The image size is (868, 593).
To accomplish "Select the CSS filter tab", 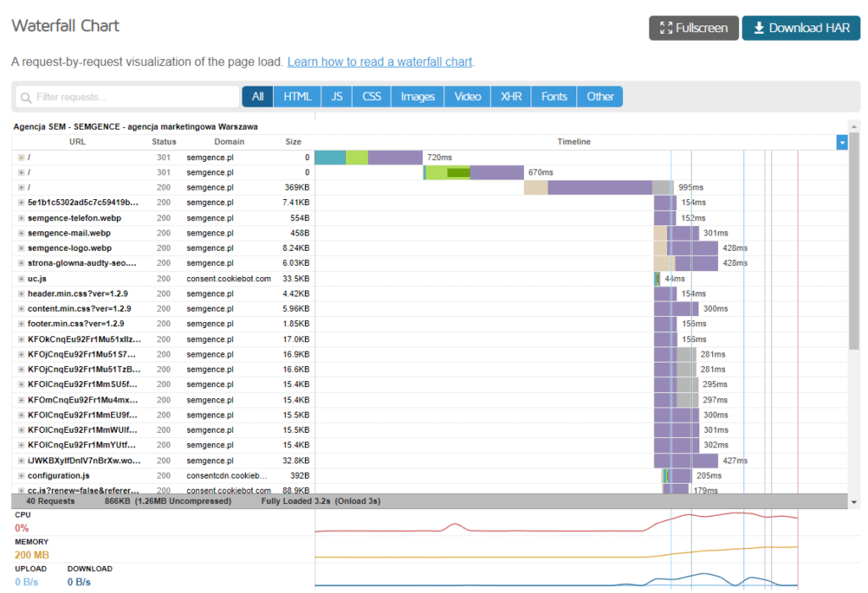I will tap(370, 96).
